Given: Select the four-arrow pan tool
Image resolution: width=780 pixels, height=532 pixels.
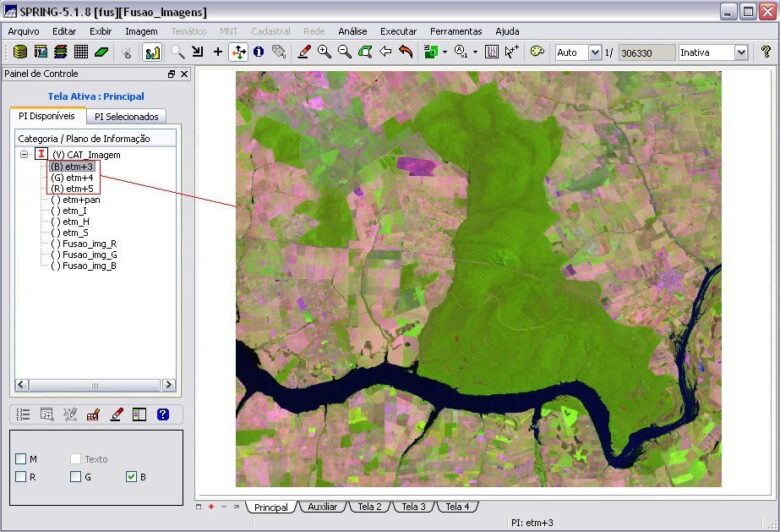Looking at the screenshot, I should click(x=238, y=52).
